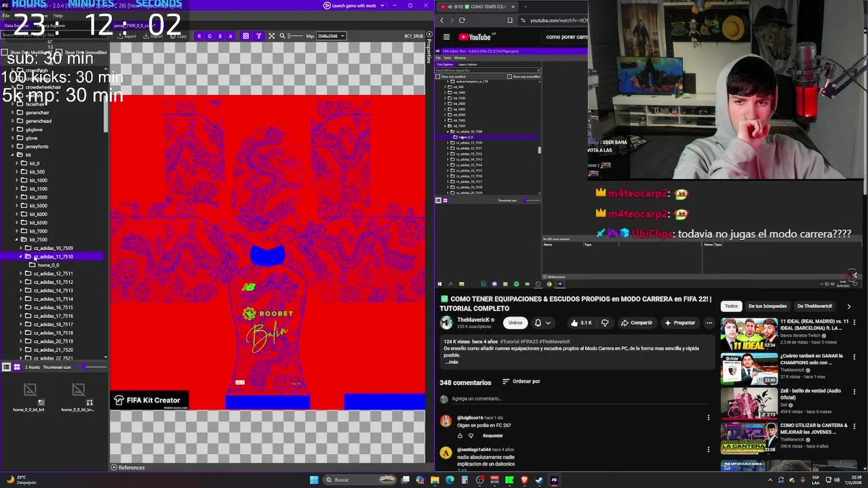Select De tus búsquedas filter chip
868x488 pixels.
pos(768,306)
